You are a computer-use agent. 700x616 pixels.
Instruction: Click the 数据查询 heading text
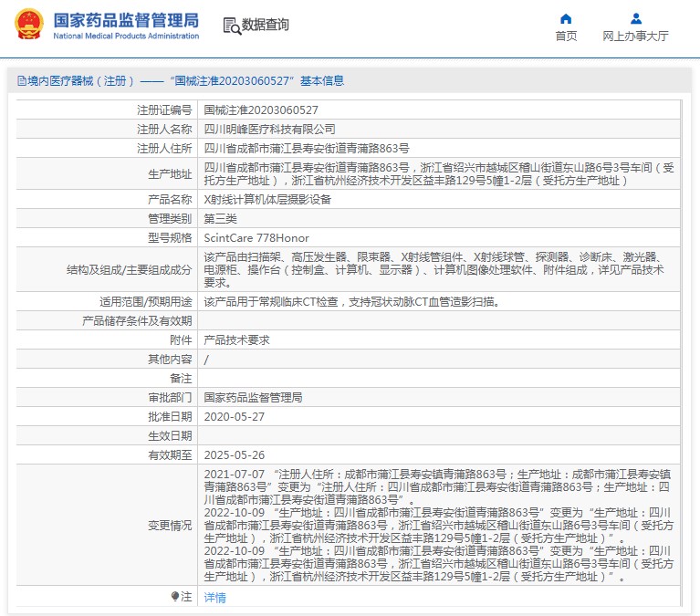(x=266, y=25)
